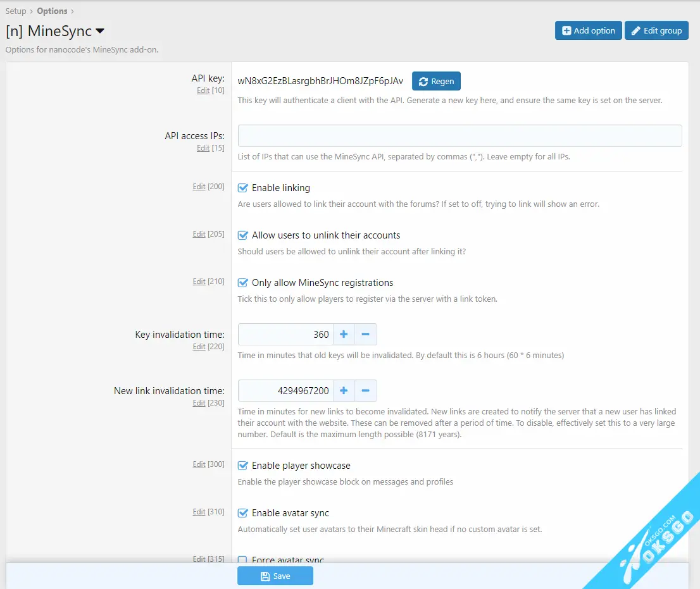This screenshot has height=589, width=700.
Task: Expand the [n] MineSync group dropdown arrow
Action: [x=100, y=31]
